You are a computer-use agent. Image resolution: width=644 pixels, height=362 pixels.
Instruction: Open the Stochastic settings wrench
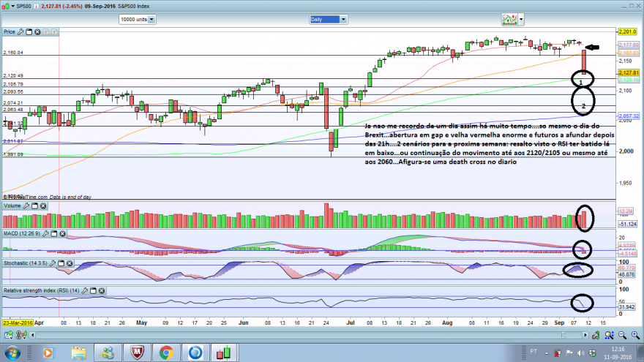point(53,263)
